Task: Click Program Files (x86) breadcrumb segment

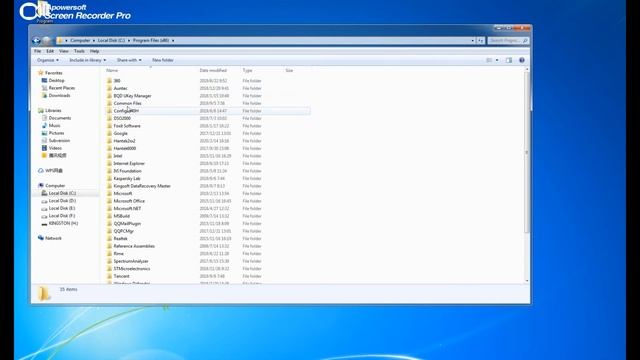Action: pyautogui.click(x=151, y=40)
